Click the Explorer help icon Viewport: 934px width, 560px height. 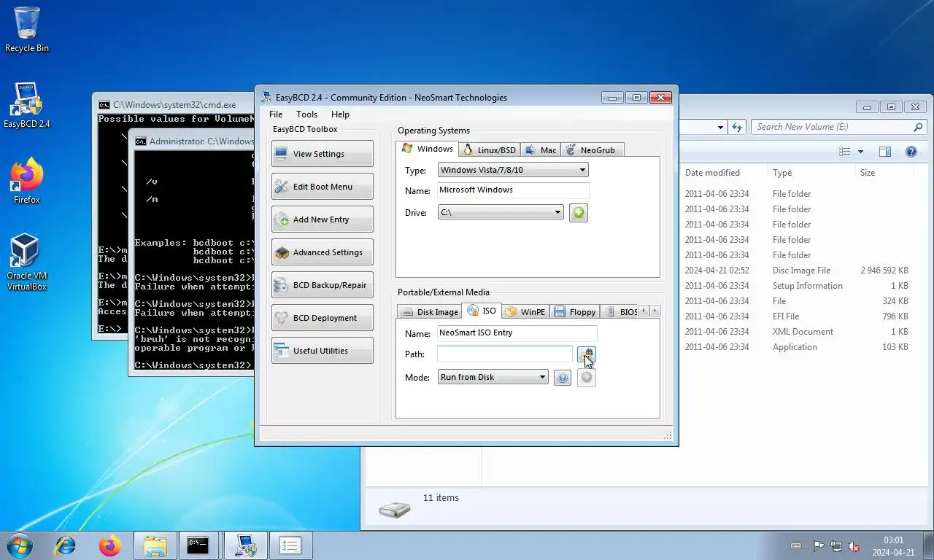911,152
